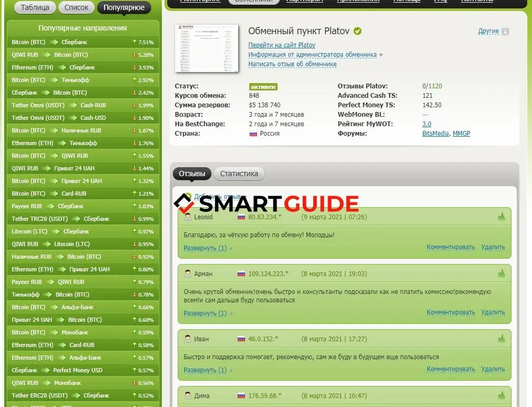Click the green verified checkmark beside Platov title
This screenshot has height=407, width=532.
(x=357, y=31)
